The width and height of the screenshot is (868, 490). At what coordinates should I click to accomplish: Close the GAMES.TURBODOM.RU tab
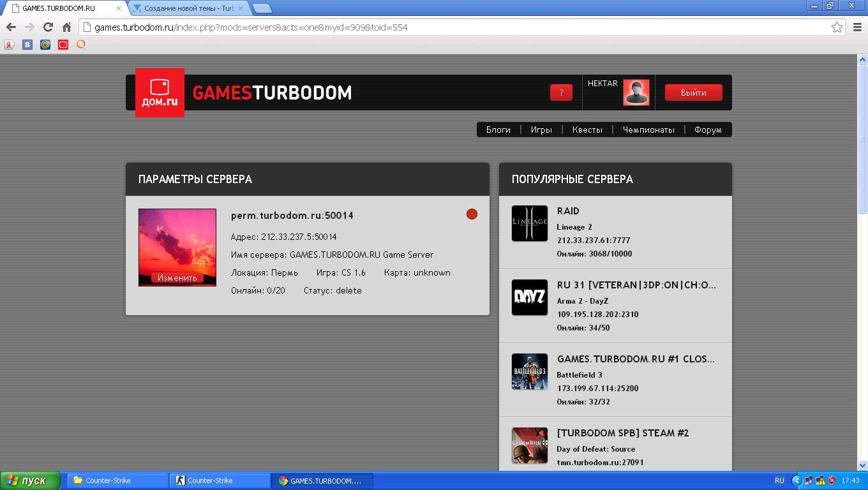118,8
